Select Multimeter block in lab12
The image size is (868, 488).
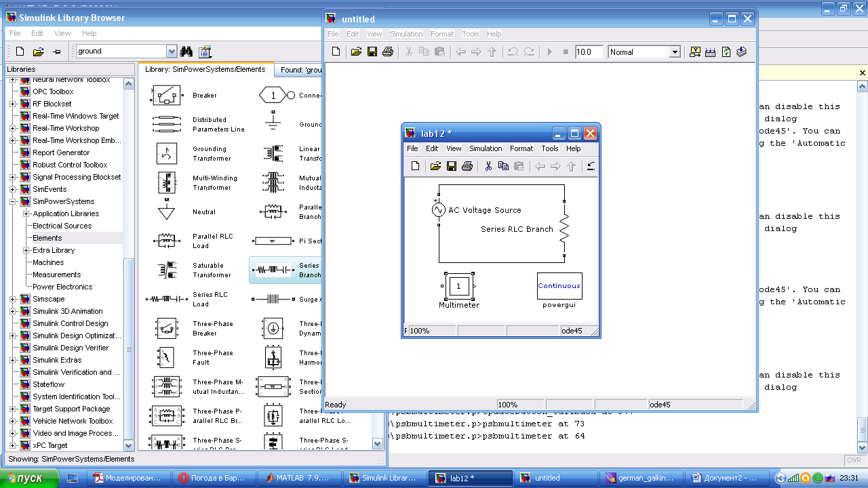[458, 286]
